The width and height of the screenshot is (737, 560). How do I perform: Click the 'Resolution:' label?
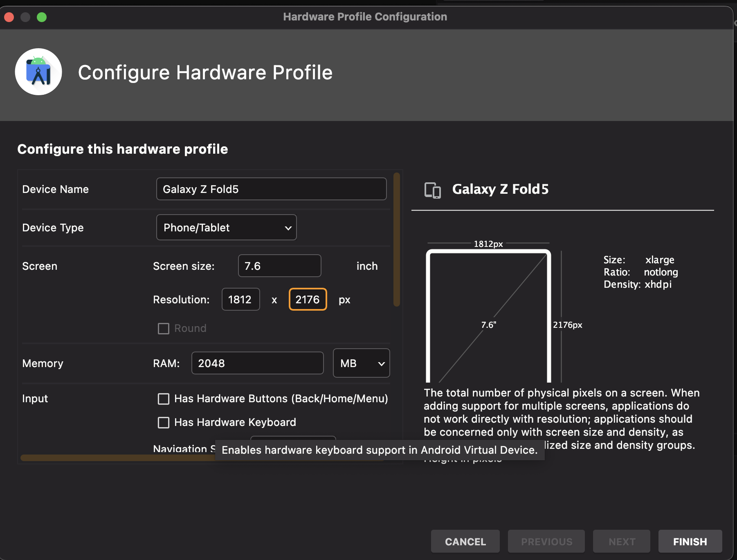pos(181,300)
